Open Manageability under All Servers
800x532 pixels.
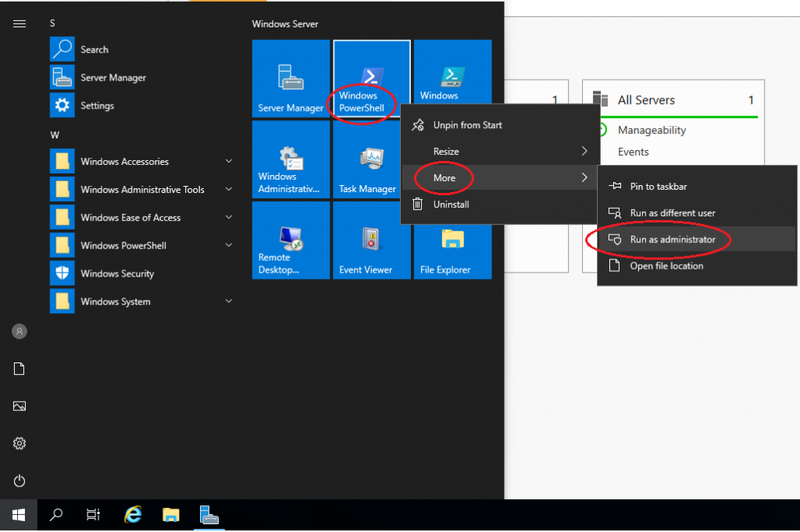click(x=652, y=130)
